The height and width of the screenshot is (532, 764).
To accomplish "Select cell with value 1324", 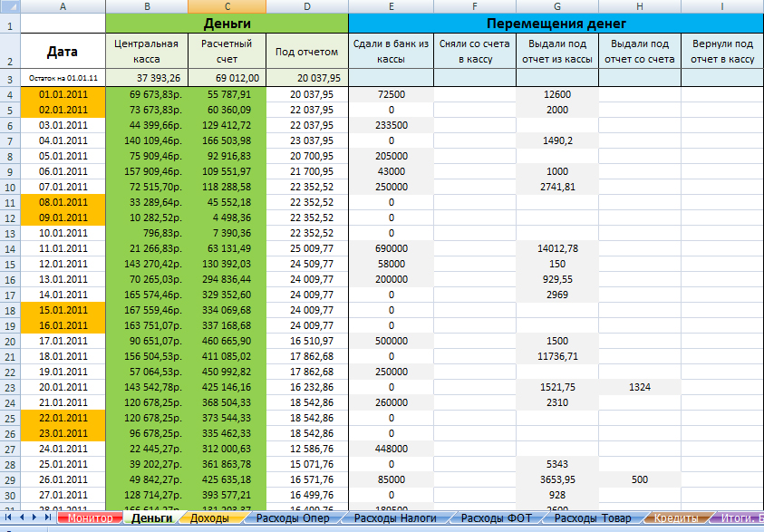I will click(640, 387).
